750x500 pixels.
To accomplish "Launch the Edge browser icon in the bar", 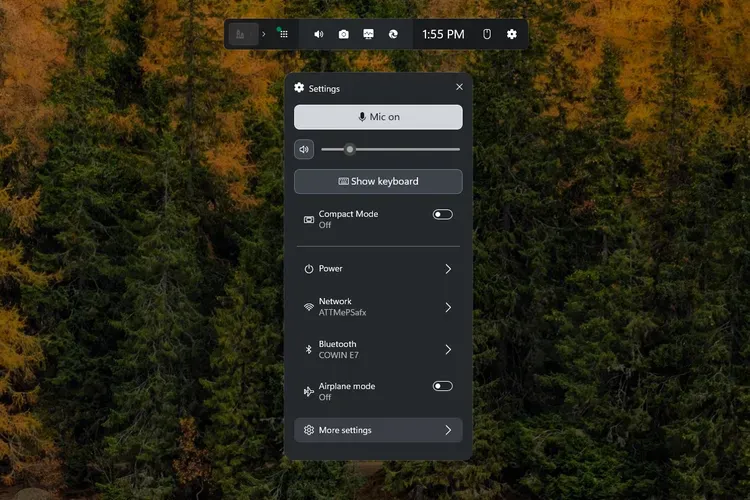I will tap(394, 34).
